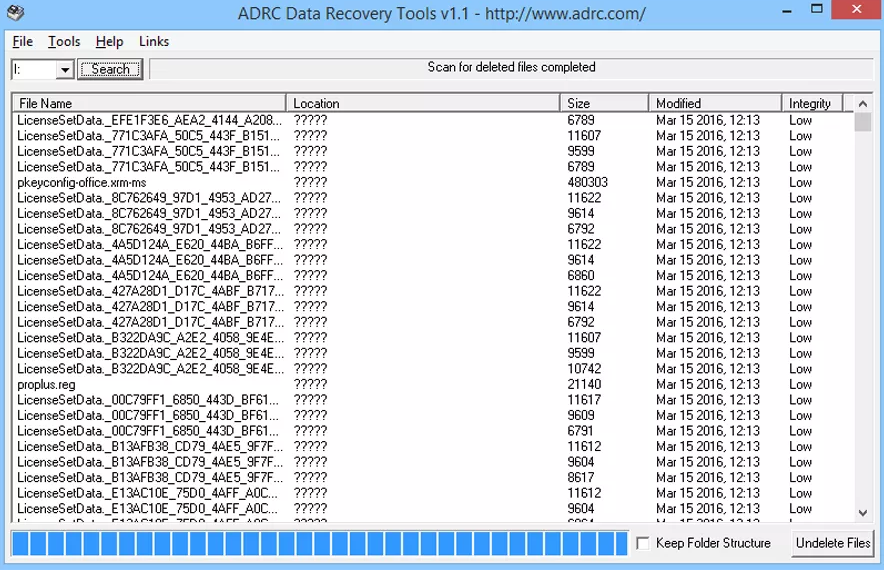Click the Search button
Image resolution: width=884 pixels, height=570 pixels.
pyautogui.click(x=110, y=69)
